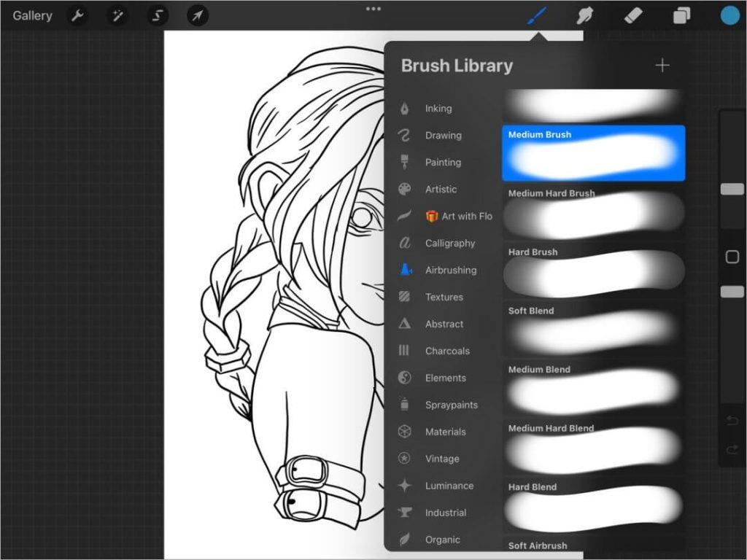The height and width of the screenshot is (560, 747).
Task: Select the Medium Hard Brush
Action: tap(594, 212)
